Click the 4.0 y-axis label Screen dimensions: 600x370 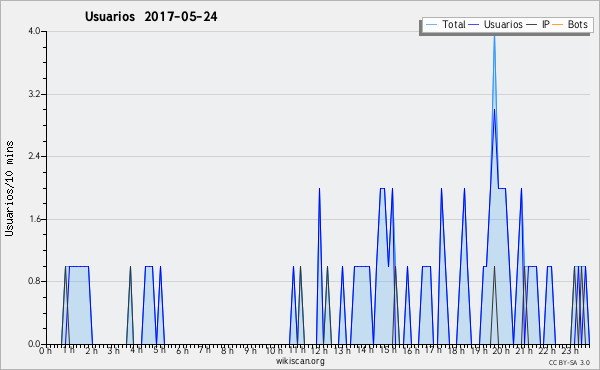point(34,31)
